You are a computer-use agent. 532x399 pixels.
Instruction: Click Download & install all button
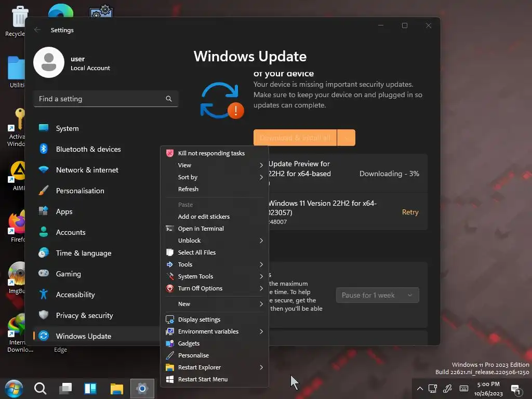295,138
